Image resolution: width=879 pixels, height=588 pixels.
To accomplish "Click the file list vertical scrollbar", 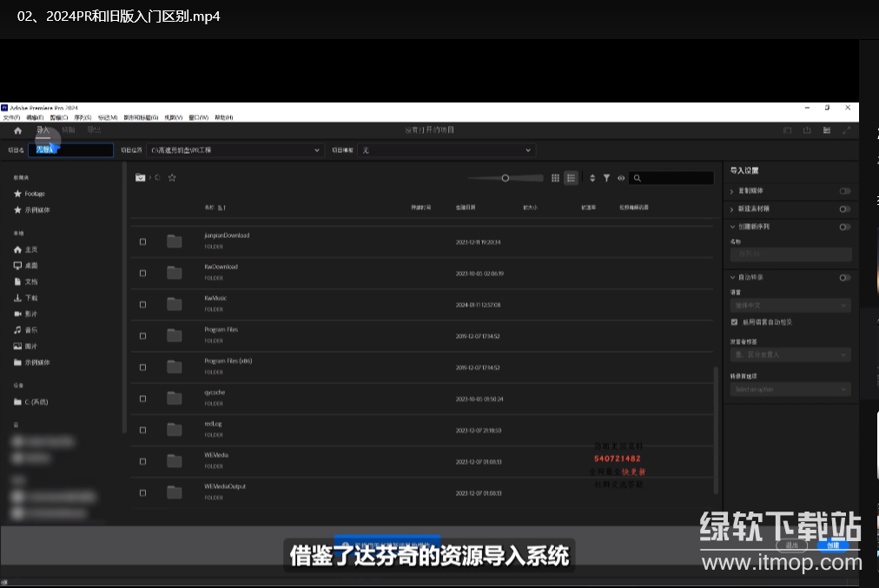I will tap(716, 431).
